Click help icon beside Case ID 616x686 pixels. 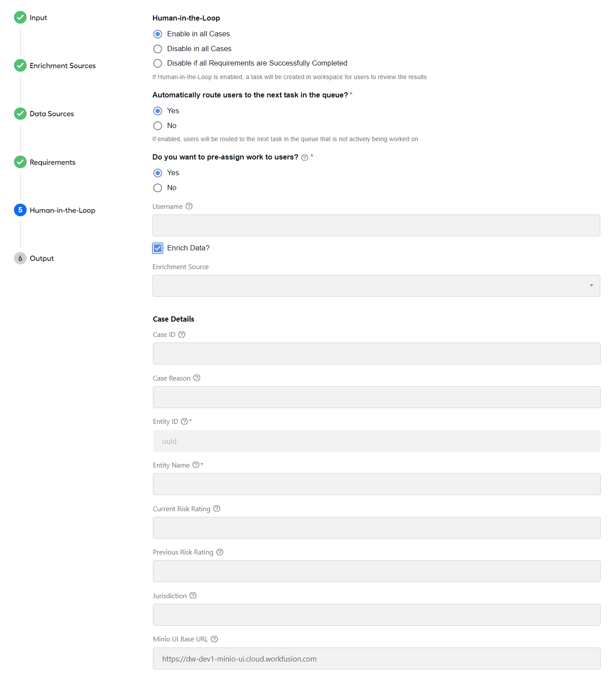click(182, 335)
